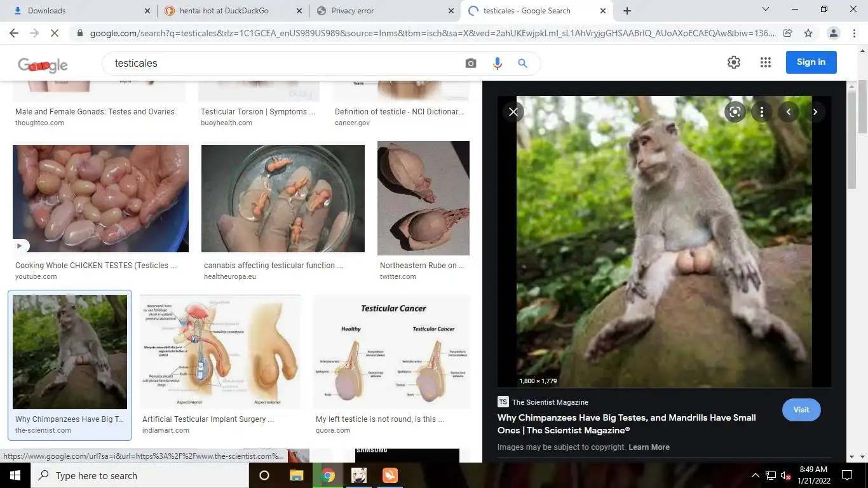Close the Downloads tab
The image size is (868, 488).
pyautogui.click(x=147, y=11)
